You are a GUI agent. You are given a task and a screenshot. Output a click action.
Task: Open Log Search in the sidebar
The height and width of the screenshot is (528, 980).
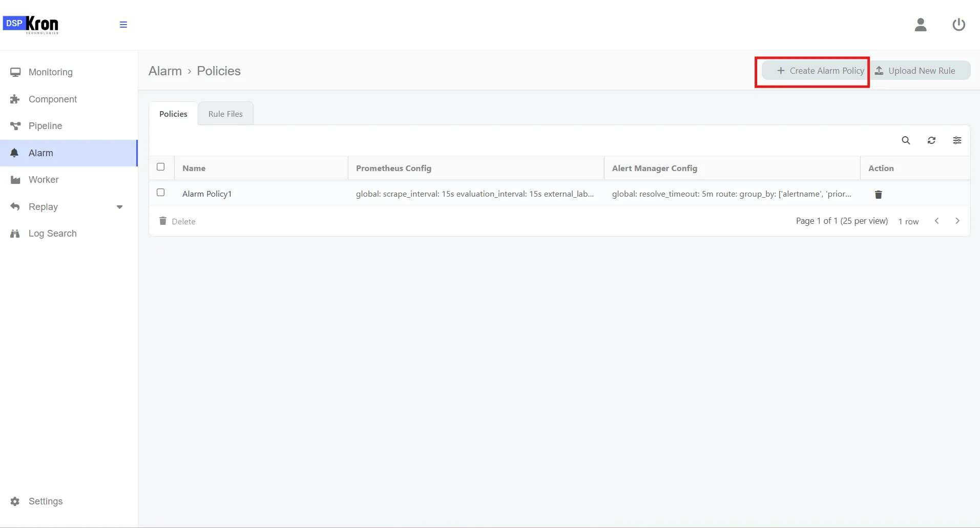point(69,234)
